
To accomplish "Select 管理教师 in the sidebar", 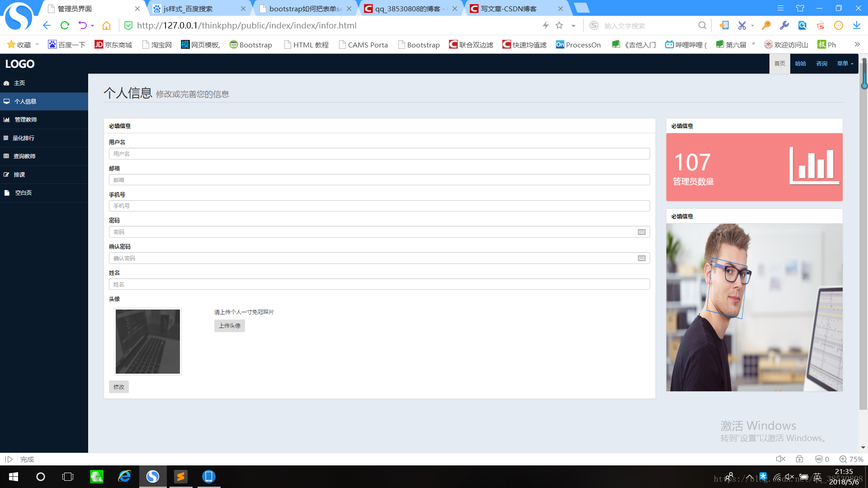I will point(25,120).
